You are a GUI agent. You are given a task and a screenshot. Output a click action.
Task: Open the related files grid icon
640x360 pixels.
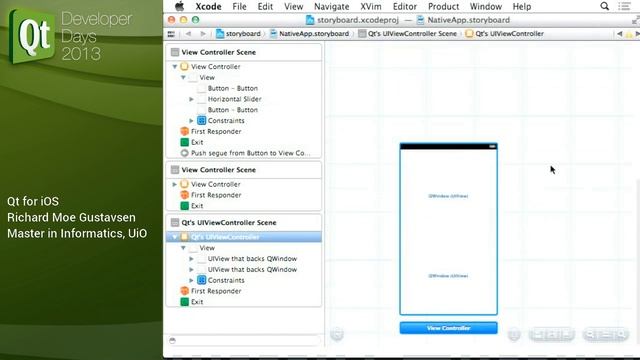pos(171,34)
